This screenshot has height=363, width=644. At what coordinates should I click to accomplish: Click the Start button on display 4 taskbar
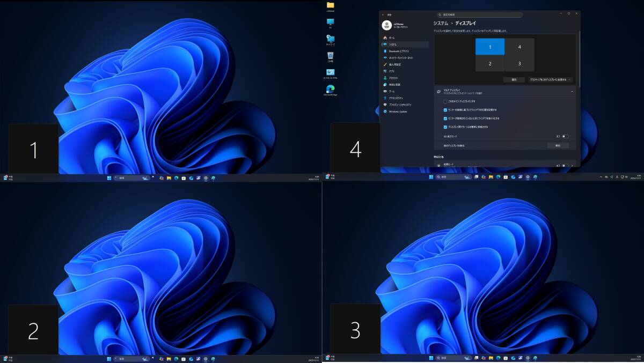[x=431, y=177]
